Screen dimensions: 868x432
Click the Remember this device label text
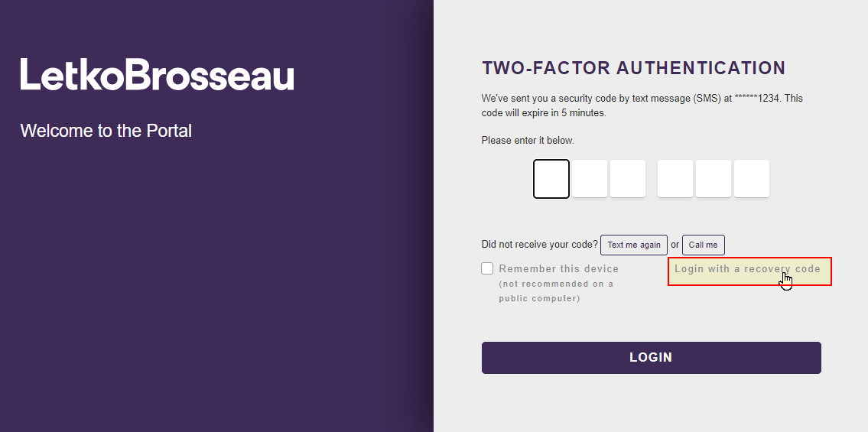pyautogui.click(x=558, y=269)
